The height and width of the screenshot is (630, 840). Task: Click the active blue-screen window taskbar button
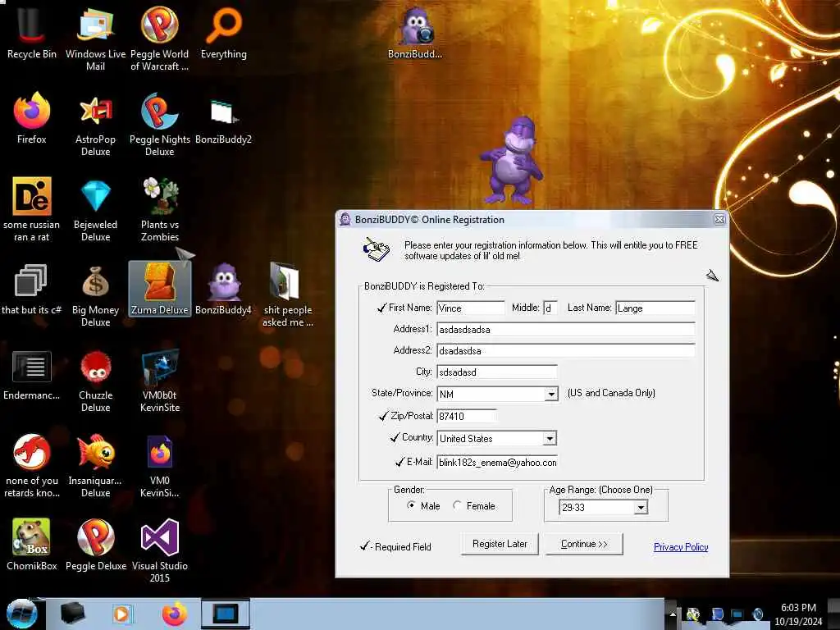click(x=226, y=614)
